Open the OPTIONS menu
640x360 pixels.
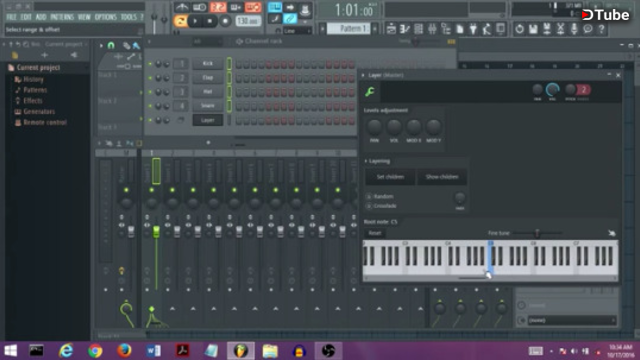click(105, 17)
